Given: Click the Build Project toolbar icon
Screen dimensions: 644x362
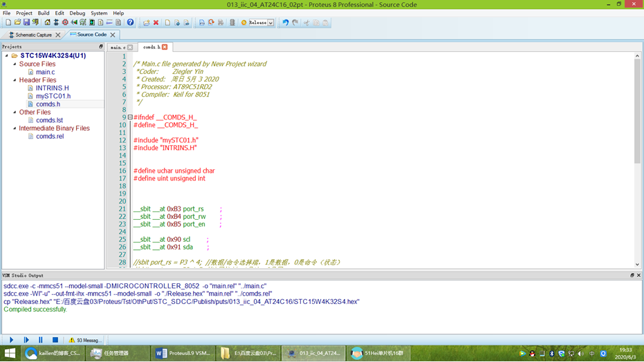Looking at the screenshot, I should [202, 23].
